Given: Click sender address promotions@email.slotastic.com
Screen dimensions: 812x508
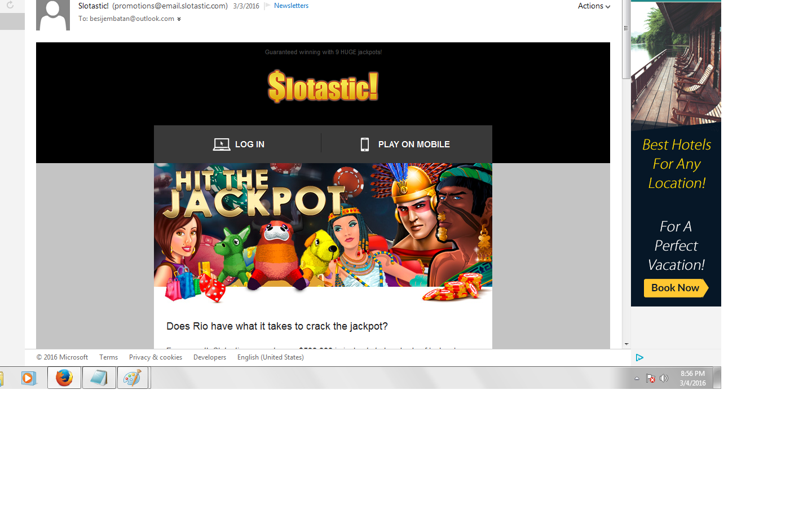Looking at the screenshot, I should pyautogui.click(x=170, y=6).
